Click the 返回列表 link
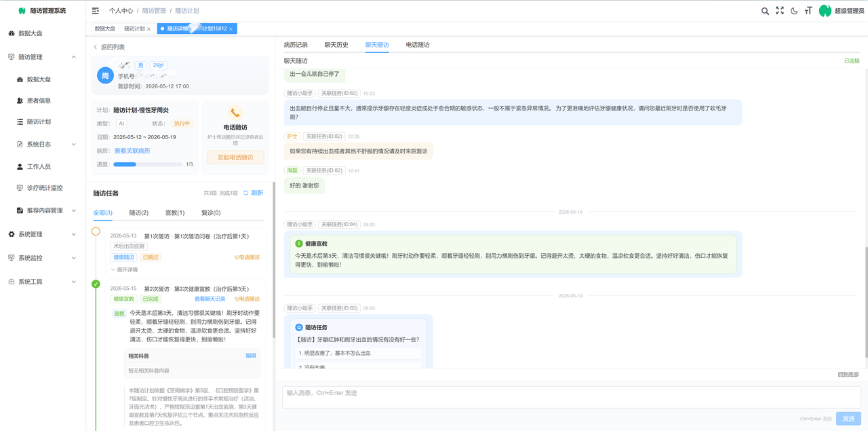This screenshot has height=431, width=868. 113,47
